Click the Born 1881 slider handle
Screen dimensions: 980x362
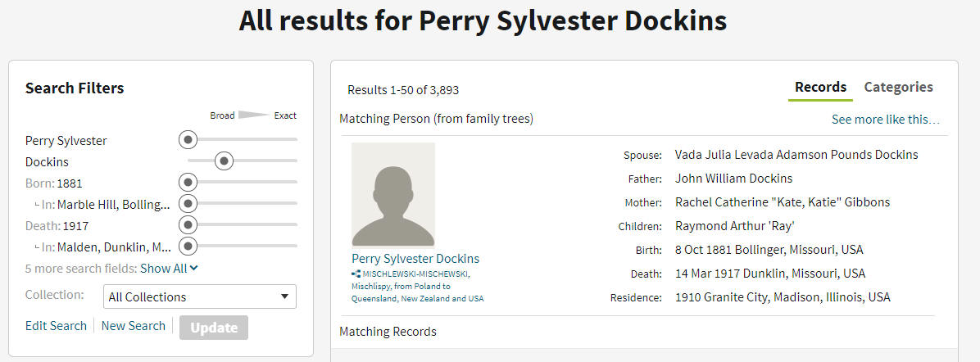188,183
